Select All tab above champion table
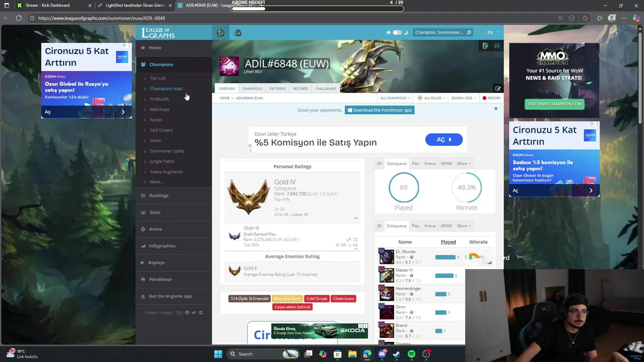The image size is (644, 362). [x=379, y=226]
